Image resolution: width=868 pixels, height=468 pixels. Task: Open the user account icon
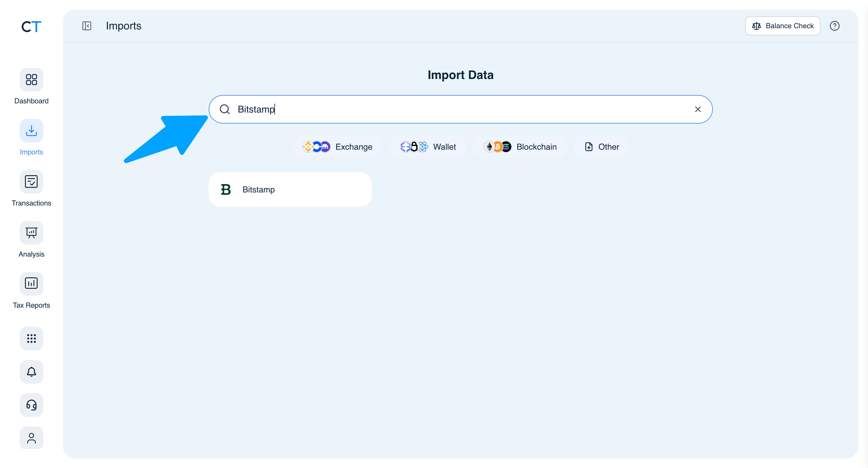pos(31,438)
